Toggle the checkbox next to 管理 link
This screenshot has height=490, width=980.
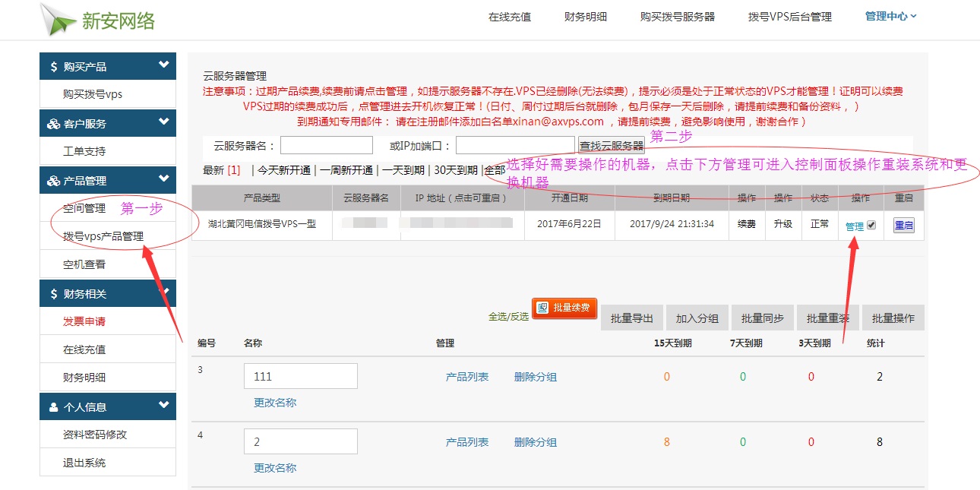click(871, 225)
